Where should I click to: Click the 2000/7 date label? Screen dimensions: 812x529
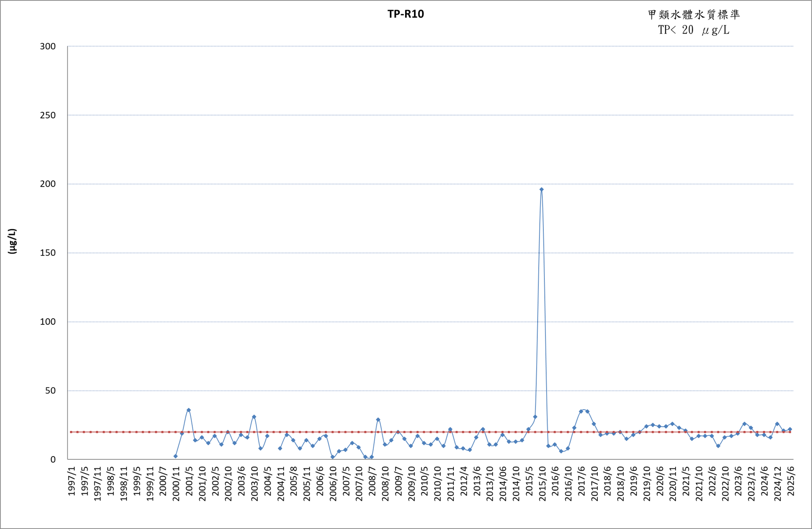(163, 481)
